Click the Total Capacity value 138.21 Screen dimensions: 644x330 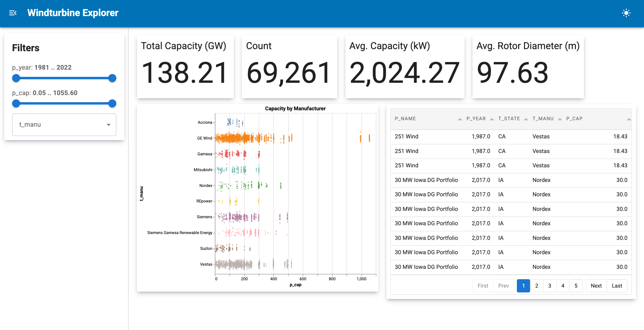click(x=185, y=73)
